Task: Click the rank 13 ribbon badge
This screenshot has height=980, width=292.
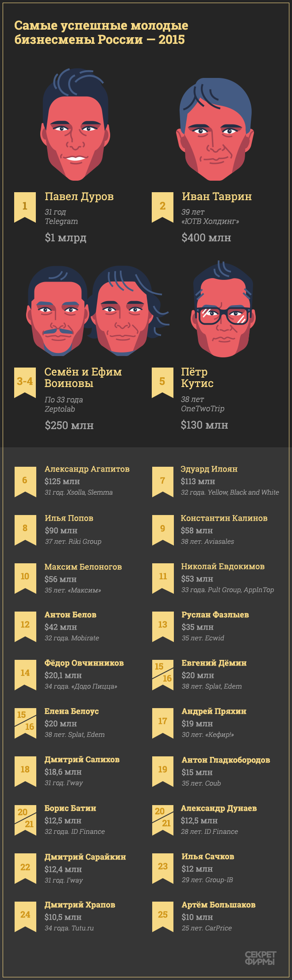Action: tap(163, 627)
